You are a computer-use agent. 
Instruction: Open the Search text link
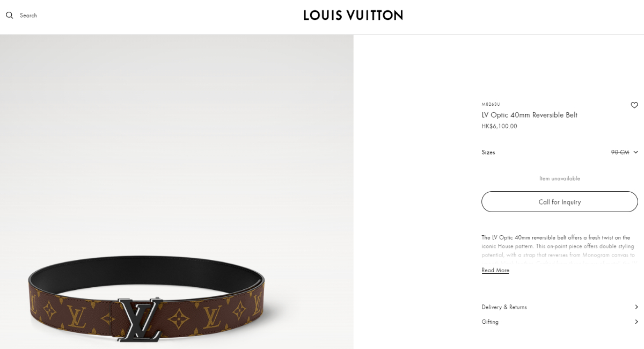click(28, 16)
